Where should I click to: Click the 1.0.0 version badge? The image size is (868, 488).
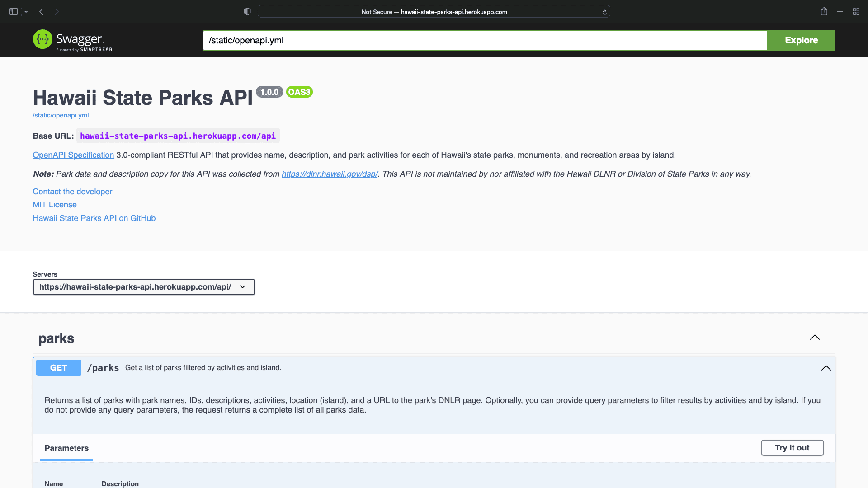point(269,92)
